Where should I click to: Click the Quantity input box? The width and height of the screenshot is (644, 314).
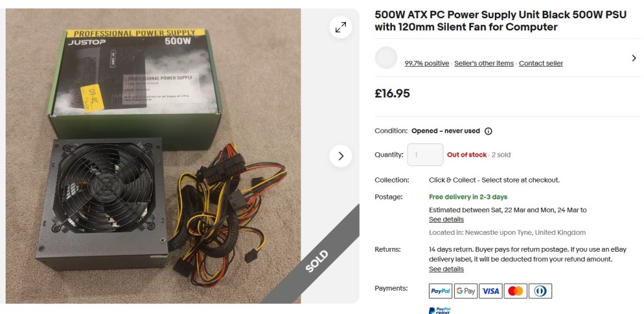pyautogui.click(x=425, y=155)
